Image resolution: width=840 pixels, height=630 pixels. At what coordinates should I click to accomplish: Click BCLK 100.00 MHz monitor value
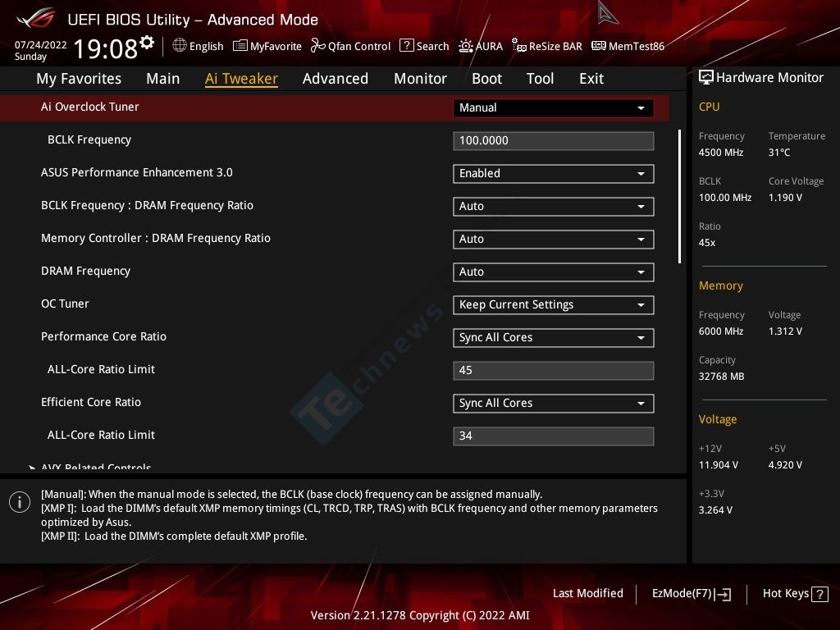coord(725,198)
